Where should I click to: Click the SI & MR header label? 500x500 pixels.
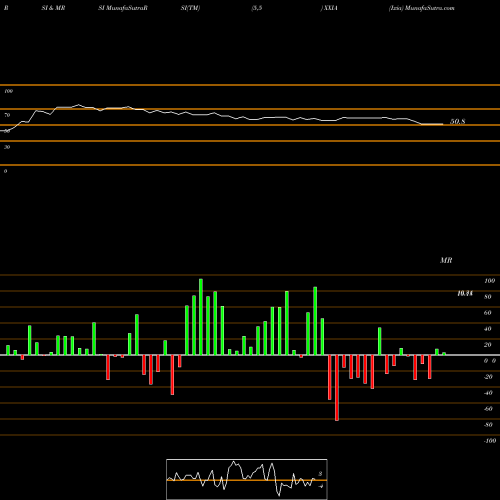click(53, 8)
